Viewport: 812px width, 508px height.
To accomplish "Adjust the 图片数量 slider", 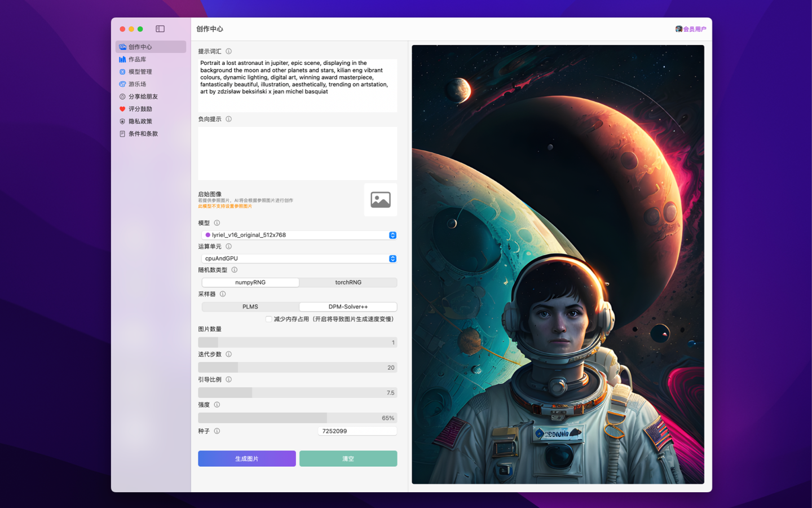I will [297, 342].
